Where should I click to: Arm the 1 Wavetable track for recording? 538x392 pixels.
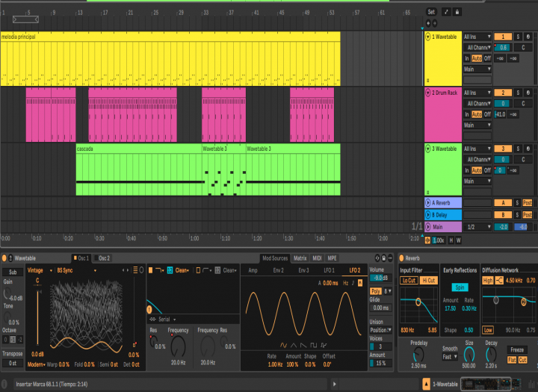click(530, 37)
